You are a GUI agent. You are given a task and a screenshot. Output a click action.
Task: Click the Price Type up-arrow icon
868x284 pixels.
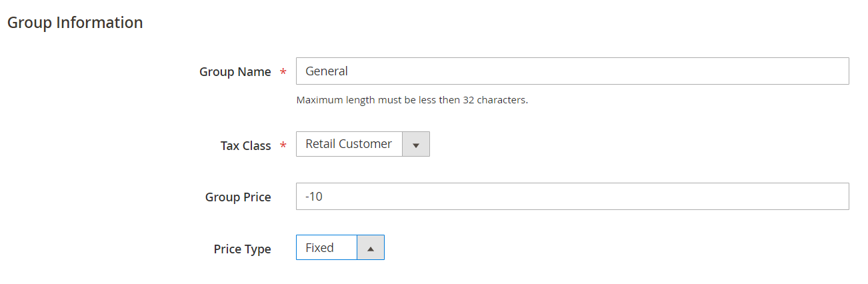(371, 248)
